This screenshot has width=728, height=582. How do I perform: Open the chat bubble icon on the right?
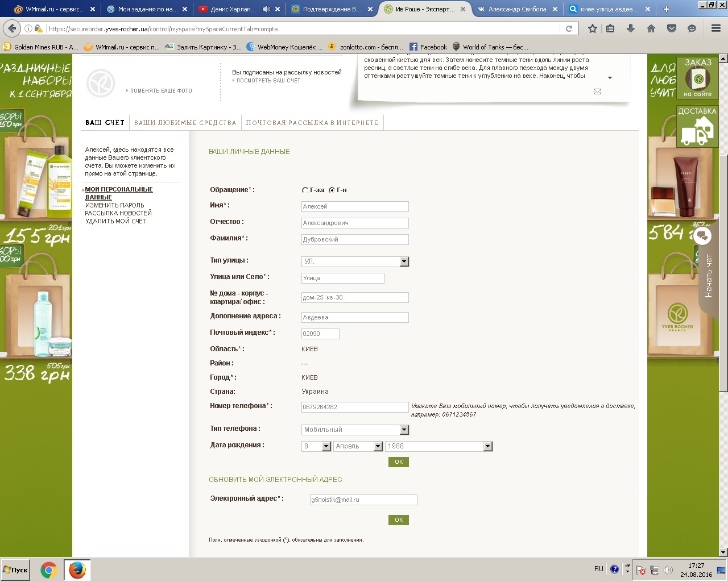tap(703, 236)
